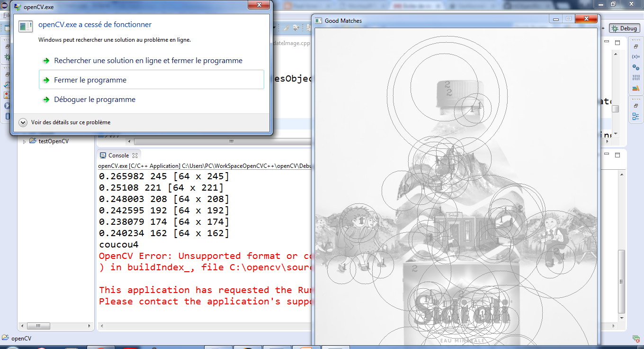Choose 'Fermer le programme' in crash dialog
Image resolution: width=644 pixels, height=349 pixels.
[151, 80]
